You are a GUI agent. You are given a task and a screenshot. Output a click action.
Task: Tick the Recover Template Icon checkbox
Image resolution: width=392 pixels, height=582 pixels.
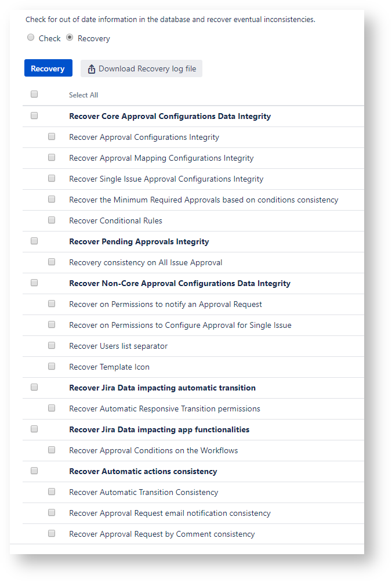tap(52, 366)
